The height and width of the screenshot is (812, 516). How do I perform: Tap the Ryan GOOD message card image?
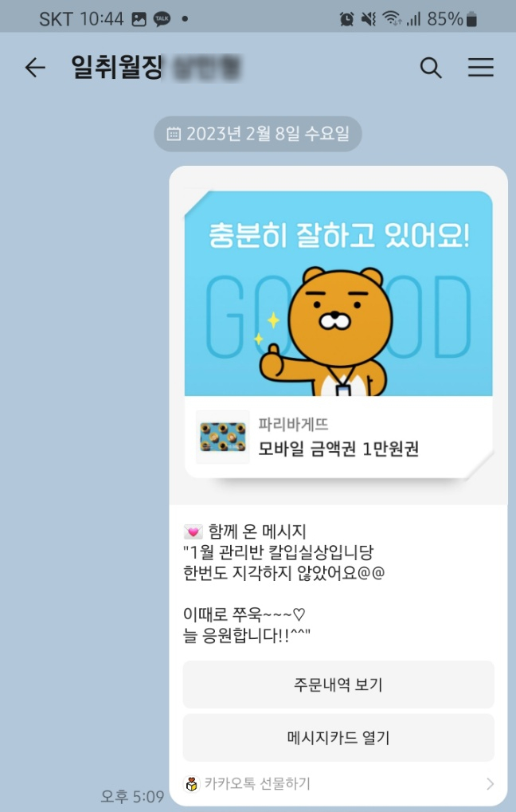coord(338,294)
